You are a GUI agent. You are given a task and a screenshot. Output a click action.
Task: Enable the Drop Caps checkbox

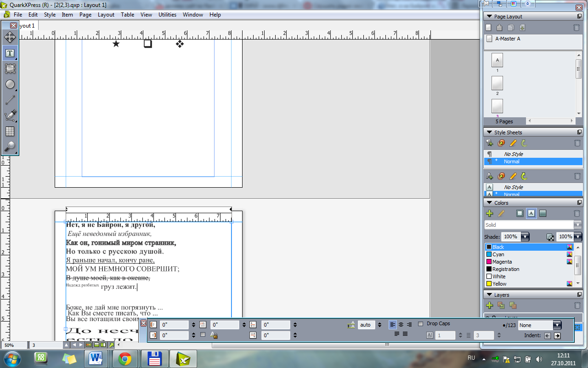point(420,324)
